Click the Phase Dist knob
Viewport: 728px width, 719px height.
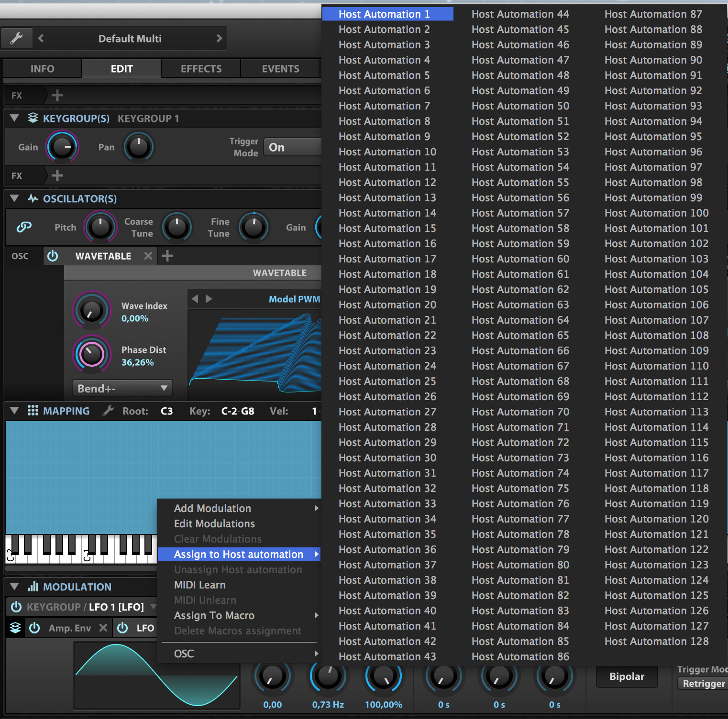click(91, 354)
